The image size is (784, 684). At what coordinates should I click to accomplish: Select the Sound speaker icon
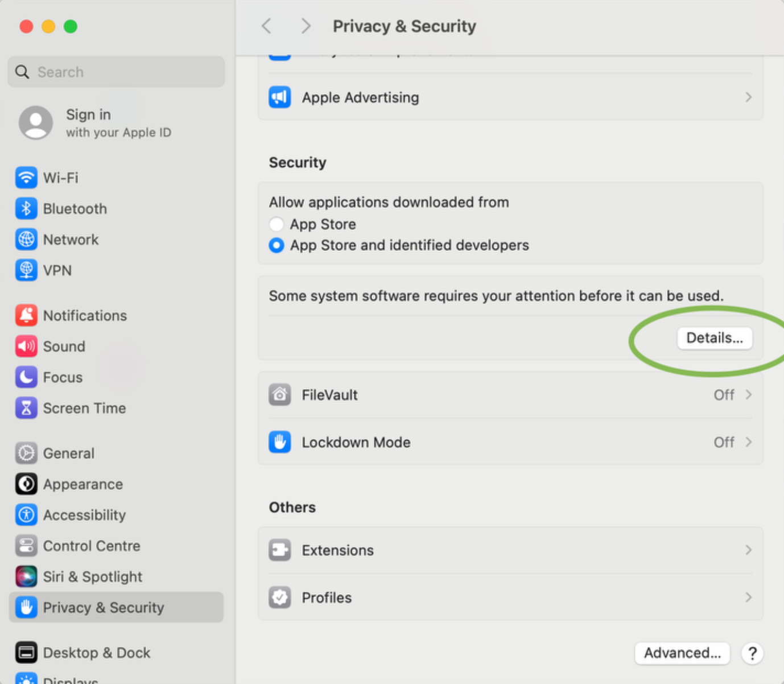tap(26, 346)
